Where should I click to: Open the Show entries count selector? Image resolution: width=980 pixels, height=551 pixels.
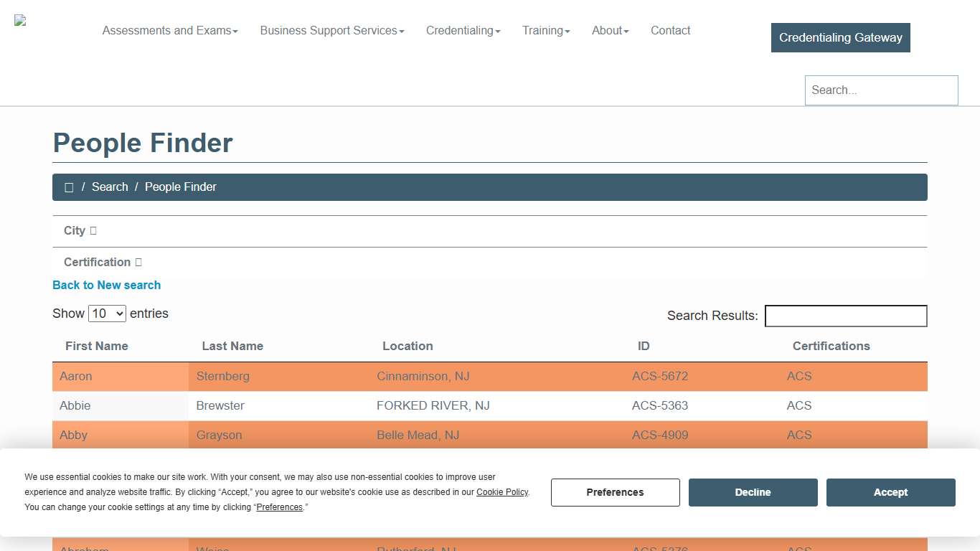tap(106, 313)
